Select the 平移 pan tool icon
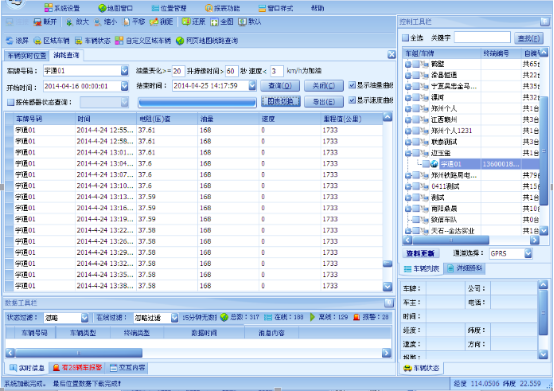The image size is (554, 391). [126, 22]
